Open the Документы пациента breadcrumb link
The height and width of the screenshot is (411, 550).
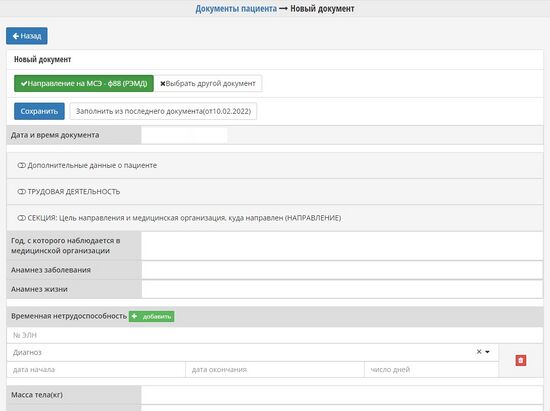click(236, 8)
